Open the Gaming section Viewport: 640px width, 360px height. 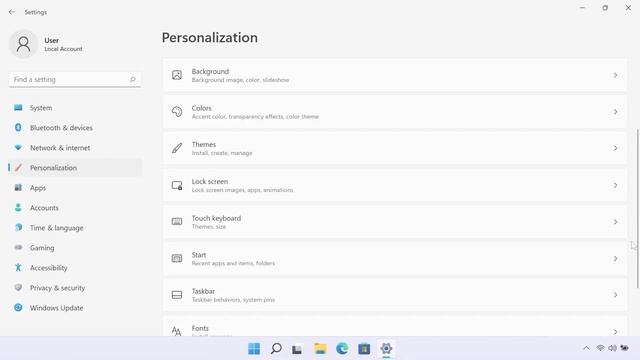(x=75, y=248)
